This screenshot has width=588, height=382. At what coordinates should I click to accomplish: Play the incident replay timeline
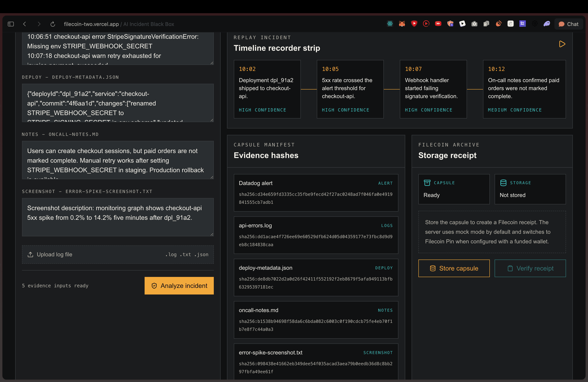[x=562, y=44]
